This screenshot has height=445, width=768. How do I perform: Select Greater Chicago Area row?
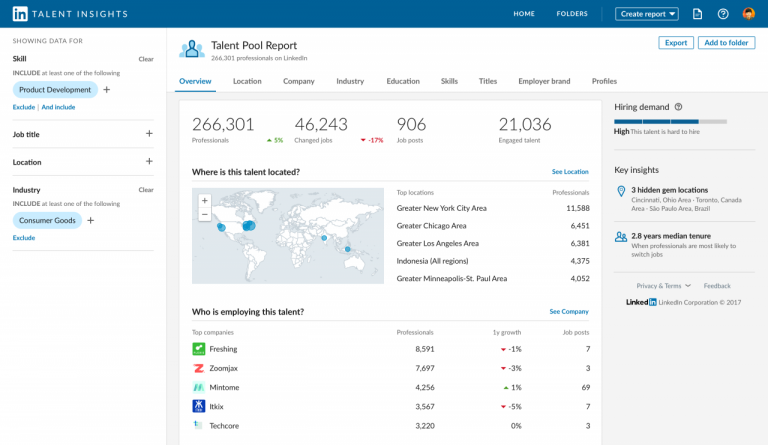(x=493, y=226)
